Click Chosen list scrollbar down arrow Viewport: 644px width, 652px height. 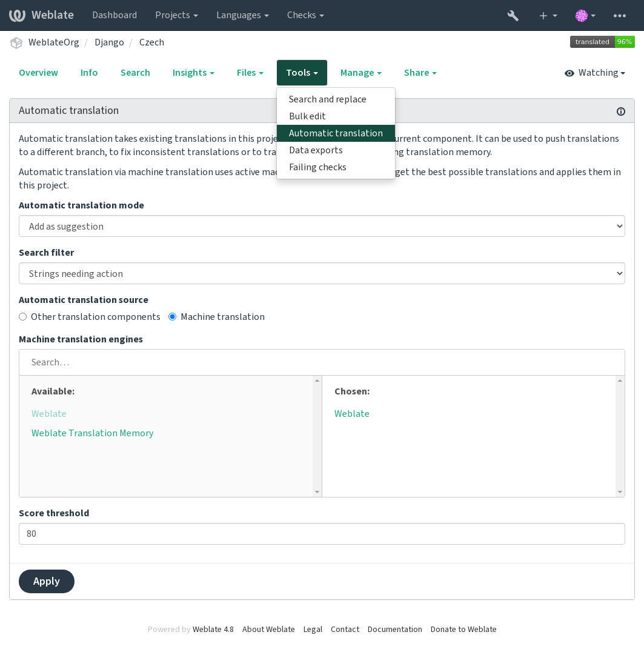point(620,492)
